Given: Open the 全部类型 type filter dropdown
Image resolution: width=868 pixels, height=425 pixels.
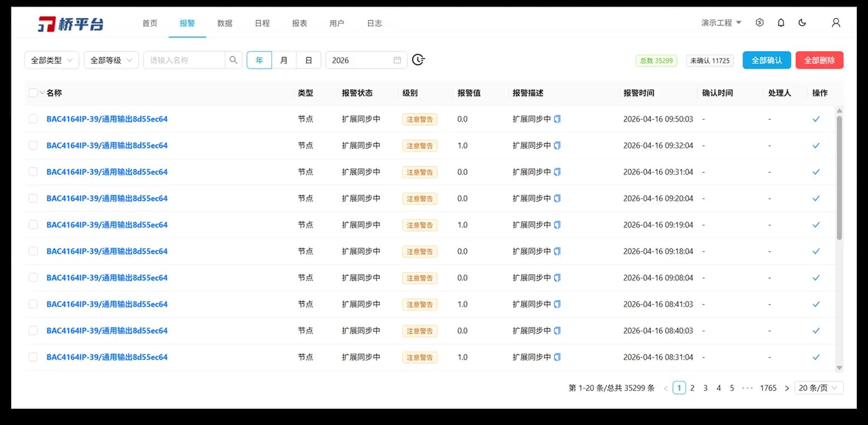Looking at the screenshot, I should (x=52, y=60).
